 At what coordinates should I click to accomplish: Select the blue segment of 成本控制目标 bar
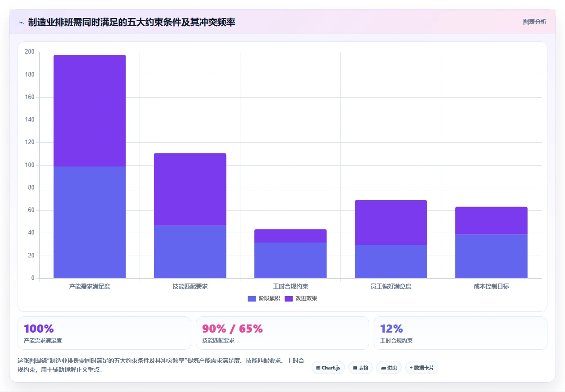(491, 257)
